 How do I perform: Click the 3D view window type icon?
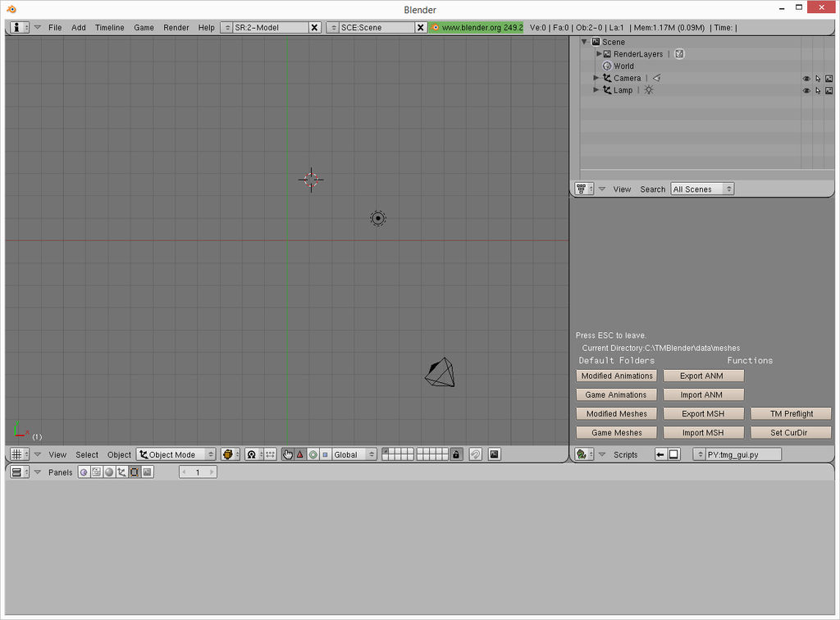[20, 454]
